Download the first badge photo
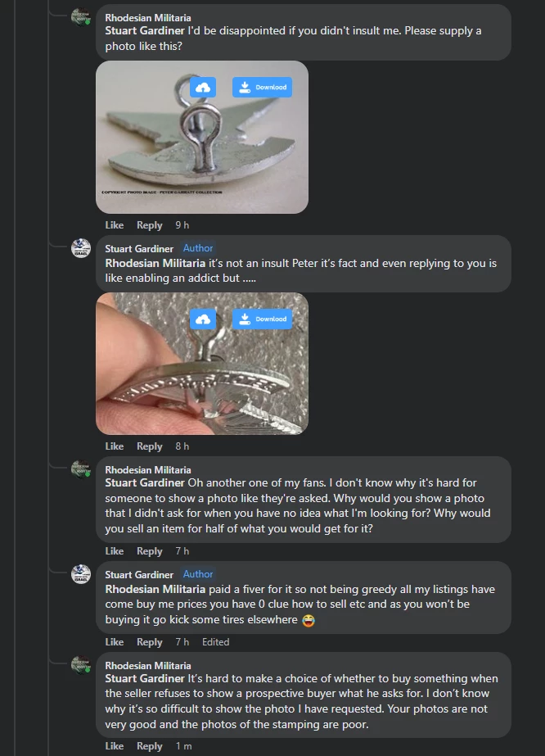This screenshot has width=545, height=756. pyautogui.click(x=262, y=87)
